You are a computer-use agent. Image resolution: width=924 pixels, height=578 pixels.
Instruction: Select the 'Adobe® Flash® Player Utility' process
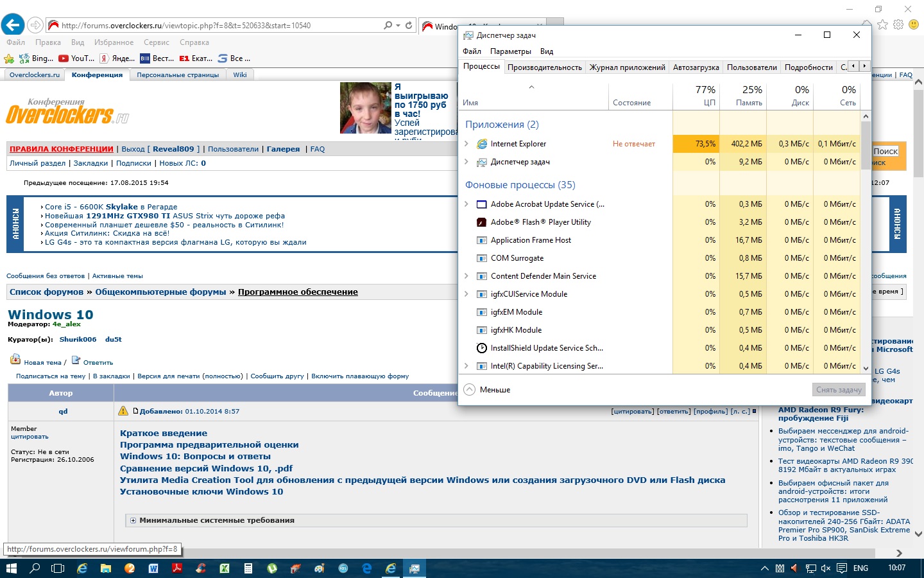660,222
